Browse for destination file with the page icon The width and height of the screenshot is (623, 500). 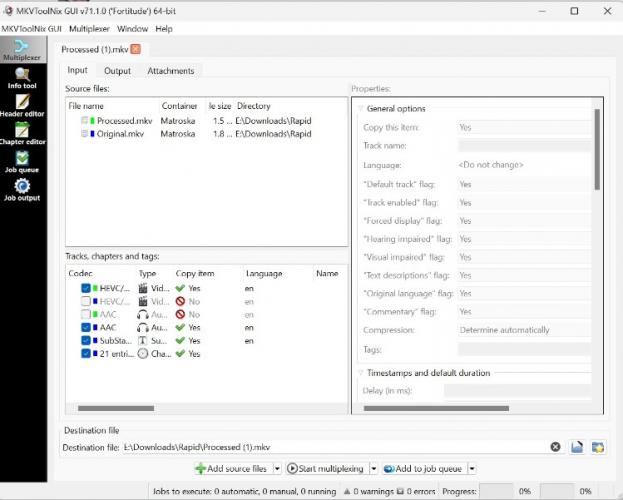pyautogui.click(x=577, y=447)
